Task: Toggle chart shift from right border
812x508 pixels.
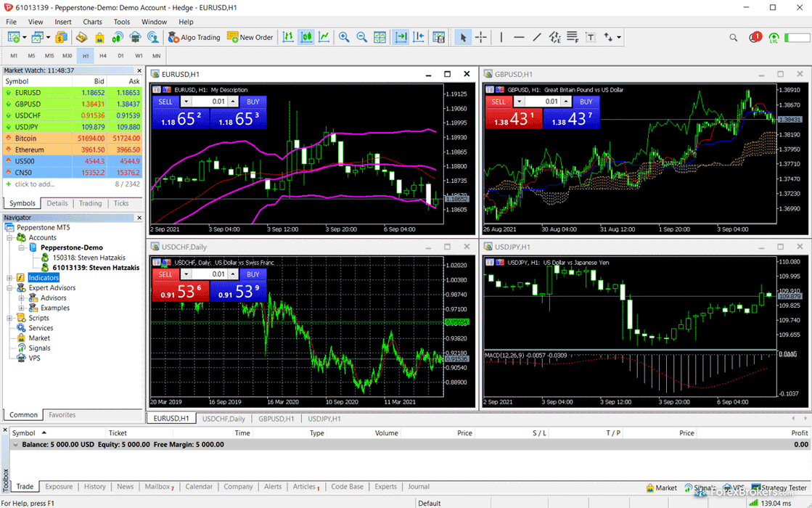Action: (419, 37)
